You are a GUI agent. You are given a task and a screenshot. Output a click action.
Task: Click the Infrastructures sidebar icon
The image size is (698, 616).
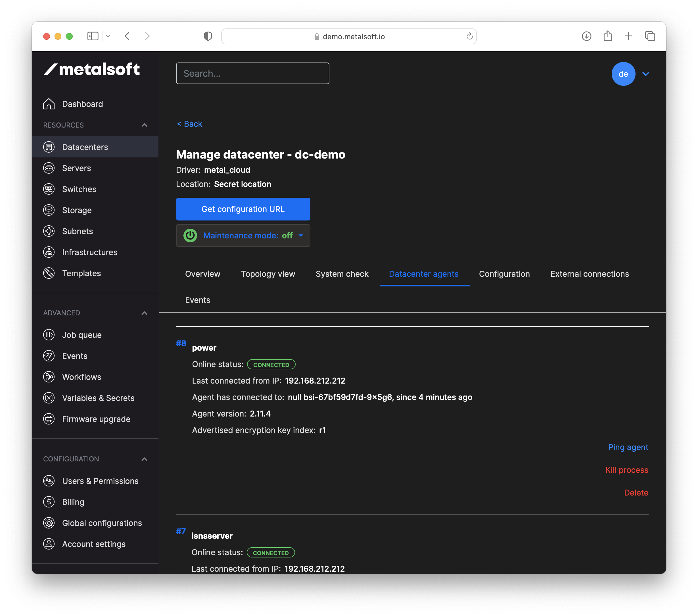coord(49,252)
